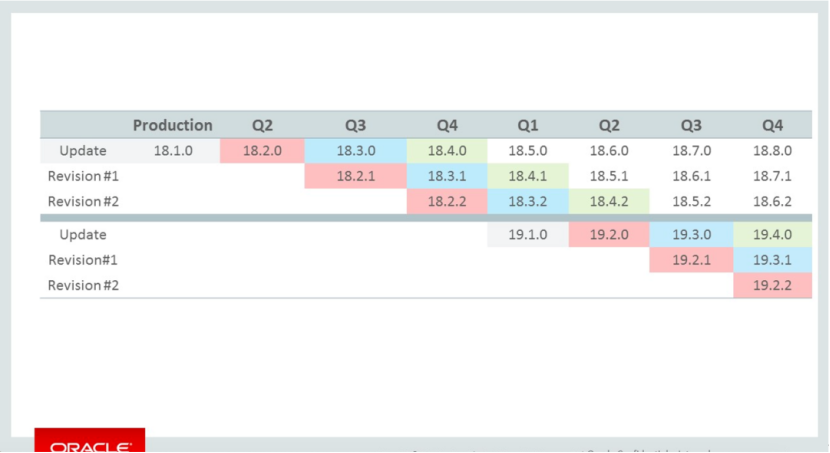Click the green 19.4.0 cell
The height and width of the screenshot is (453, 830).
pos(773,235)
